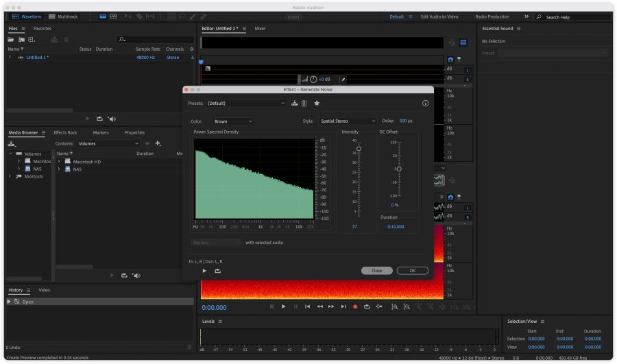Viewport: 617px width, 364px height.
Task: Open HUD volume knob showing +0 dB
Action: [x=313, y=80]
